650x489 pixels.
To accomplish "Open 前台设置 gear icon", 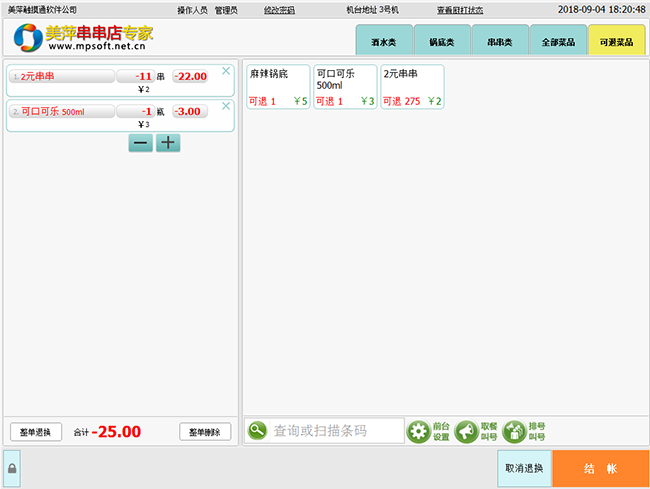I will pyautogui.click(x=419, y=431).
